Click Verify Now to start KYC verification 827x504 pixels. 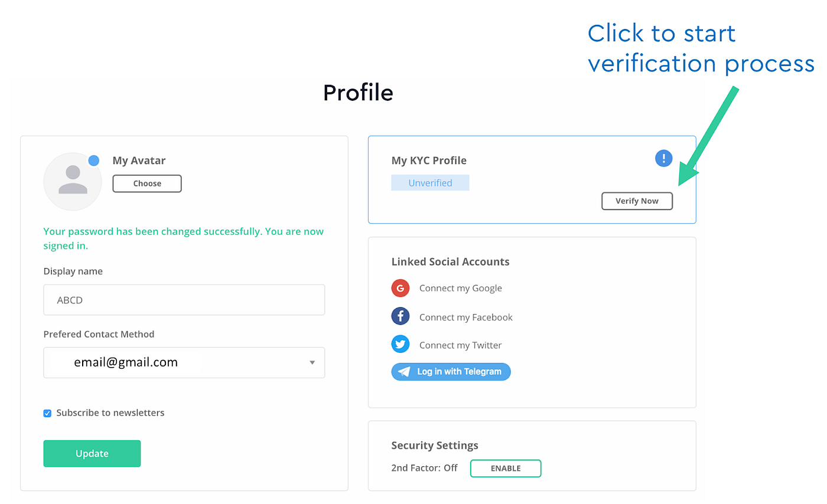click(637, 201)
